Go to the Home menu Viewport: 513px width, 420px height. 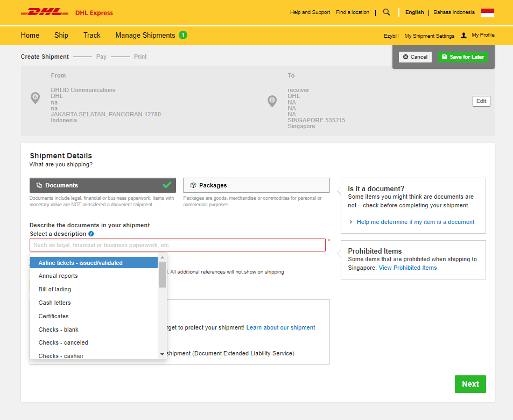point(30,36)
